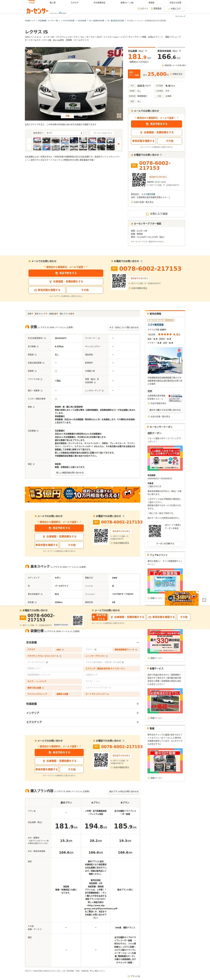
Task: Open help icon next to ワンオーナー
Action: point(99,338)
